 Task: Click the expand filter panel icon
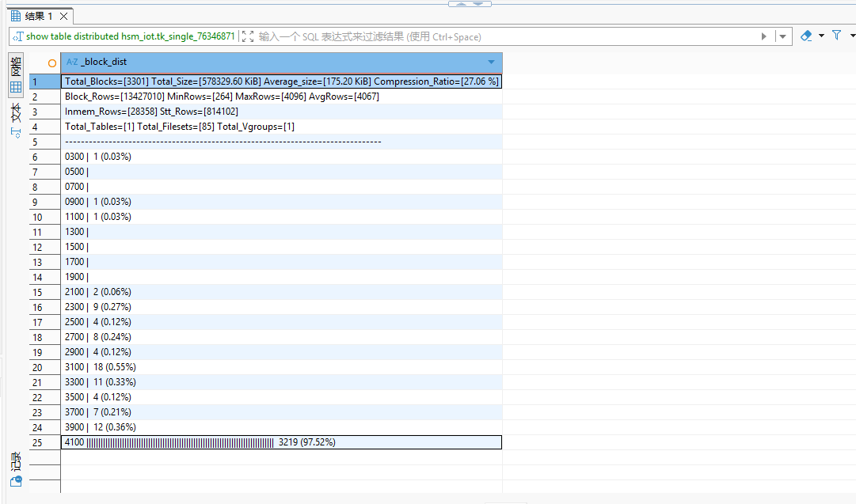pos(248,36)
